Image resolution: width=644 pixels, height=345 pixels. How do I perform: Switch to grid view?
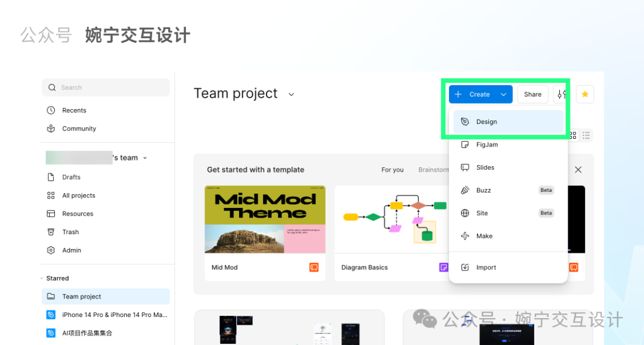574,135
